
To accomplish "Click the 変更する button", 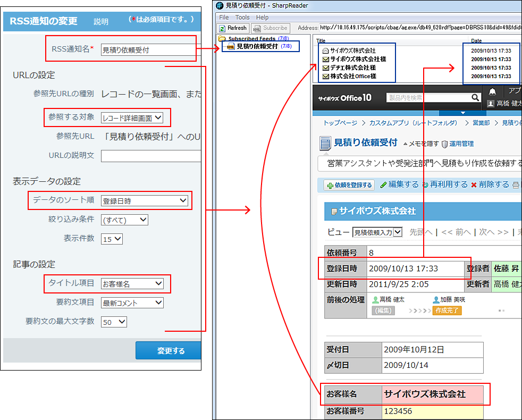I will tap(169, 350).
